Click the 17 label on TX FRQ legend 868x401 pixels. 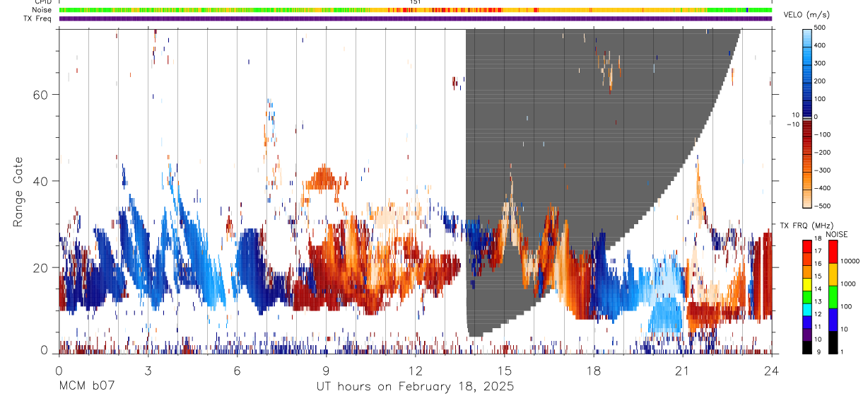coord(816,251)
